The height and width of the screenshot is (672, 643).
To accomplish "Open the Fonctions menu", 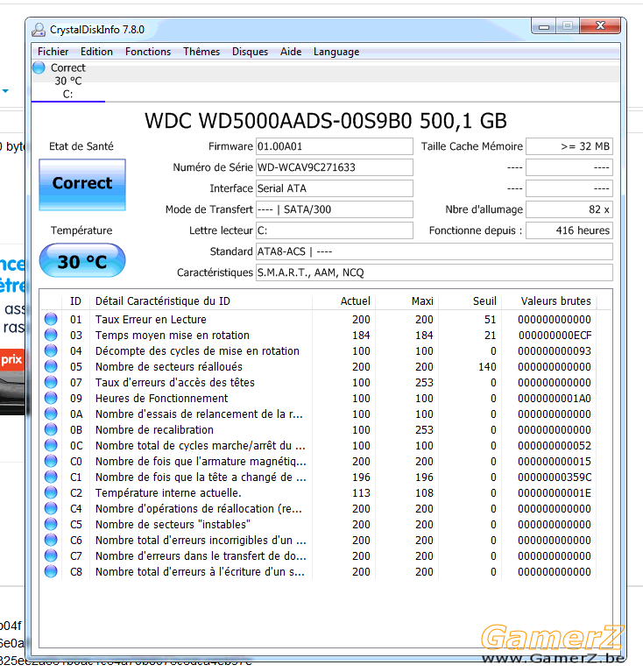I will click(x=148, y=52).
